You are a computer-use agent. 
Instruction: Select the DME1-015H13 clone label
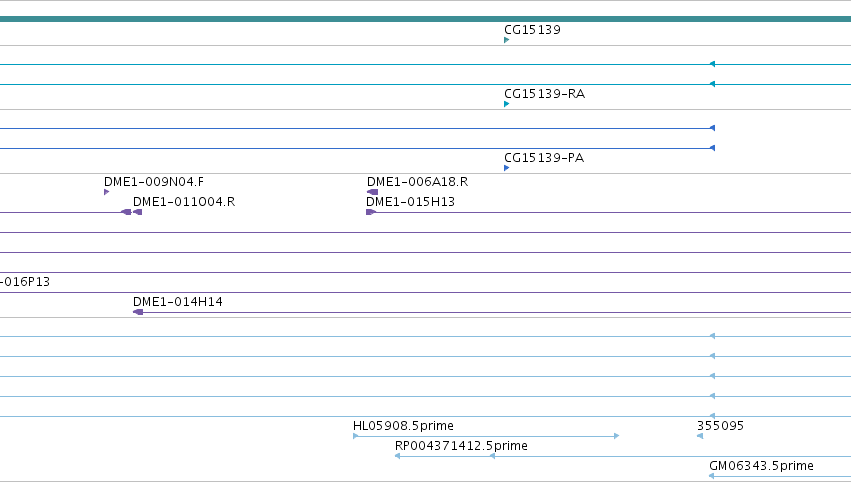coord(410,202)
